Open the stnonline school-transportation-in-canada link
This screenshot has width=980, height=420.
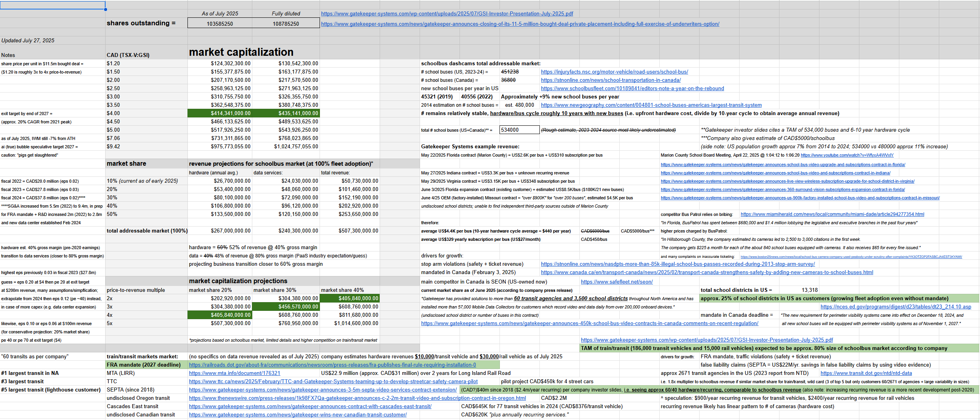coord(611,80)
